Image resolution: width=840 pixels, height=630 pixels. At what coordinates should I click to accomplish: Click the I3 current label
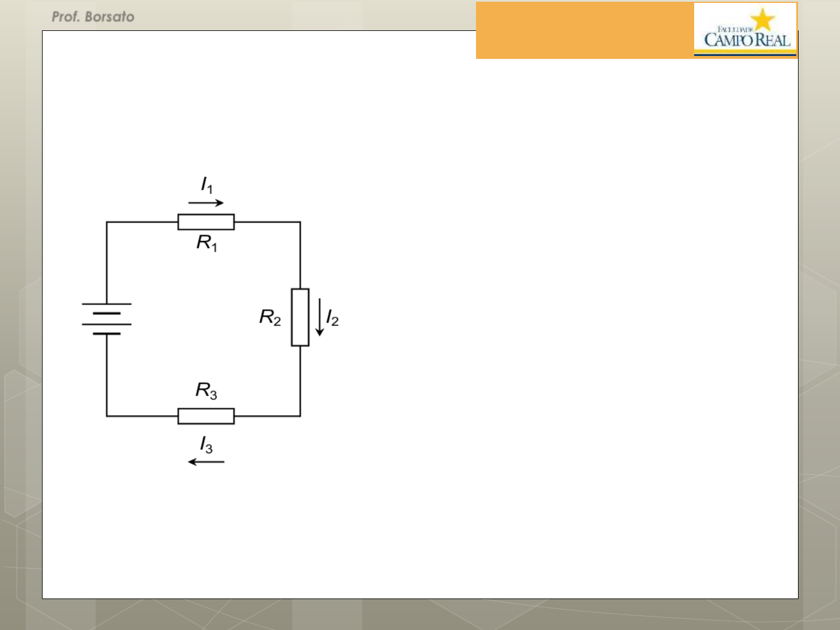pos(206,445)
